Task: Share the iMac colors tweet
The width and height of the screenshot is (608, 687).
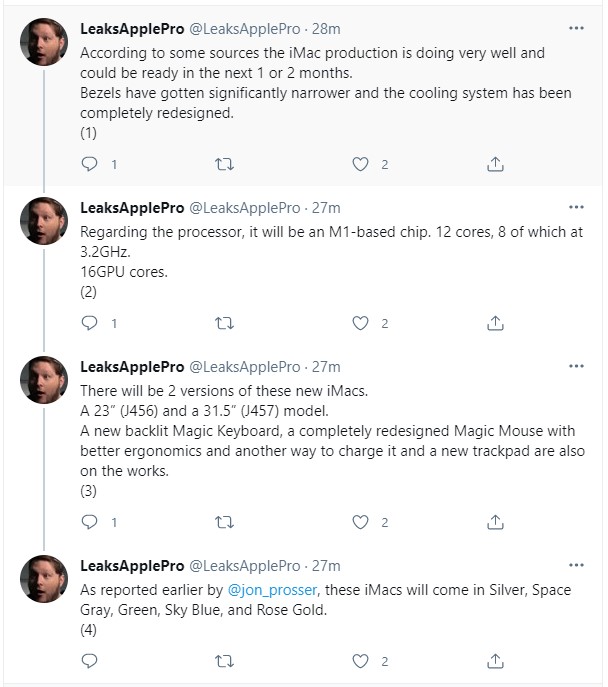Action: coord(495,660)
